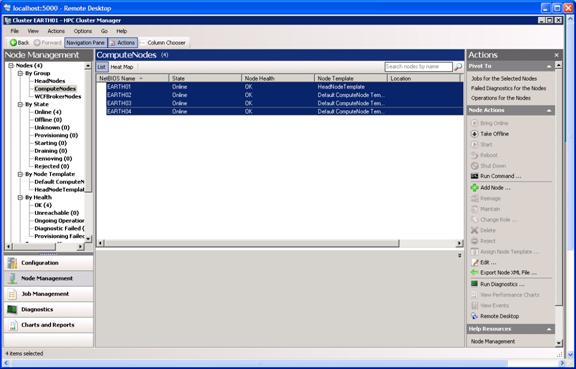Click the Edit pencil icon
The width and height of the screenshot is (576, 369).
click(474, 262)
